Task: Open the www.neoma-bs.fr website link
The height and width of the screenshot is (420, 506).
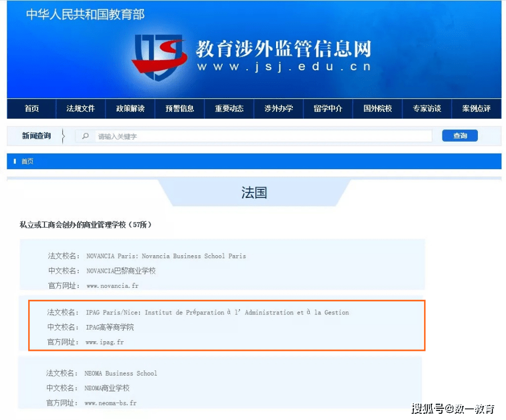Action: (x=111, y=403)
